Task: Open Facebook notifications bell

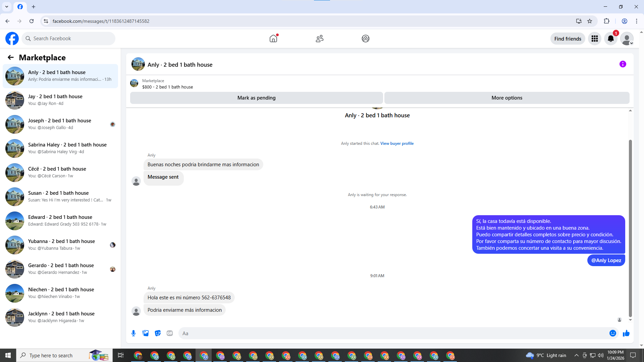Action: point(610,39)
